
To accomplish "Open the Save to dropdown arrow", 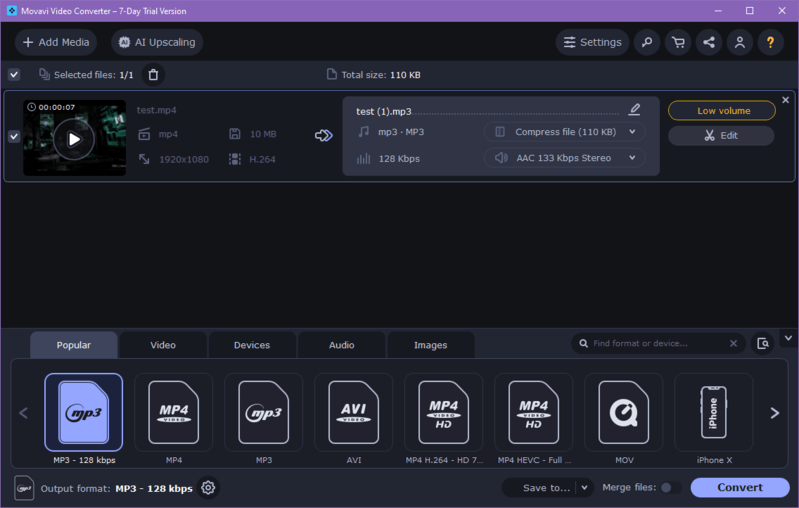I will pyautogui.click(x=584, y=488).
